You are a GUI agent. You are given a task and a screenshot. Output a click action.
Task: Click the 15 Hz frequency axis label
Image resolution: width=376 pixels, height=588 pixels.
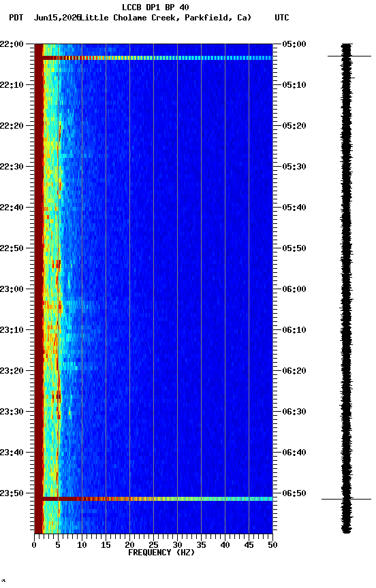click(x=106, y=545)
